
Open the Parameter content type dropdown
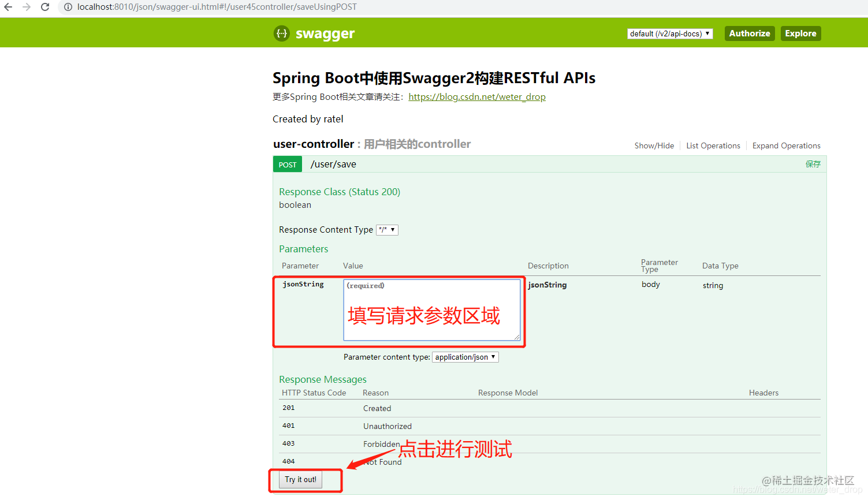pos(465,357)
